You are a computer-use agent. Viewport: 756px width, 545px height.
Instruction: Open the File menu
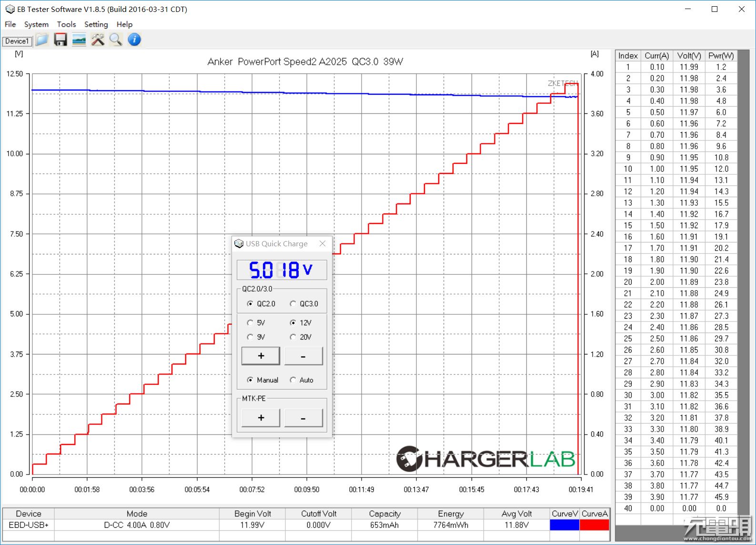click(10, 24)
